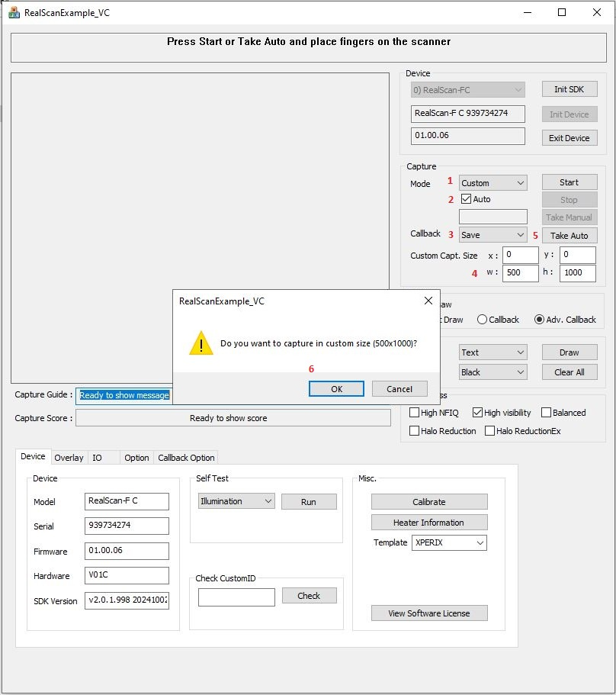
Task: Click the Calibrate button
Action: tap(429, 502)
